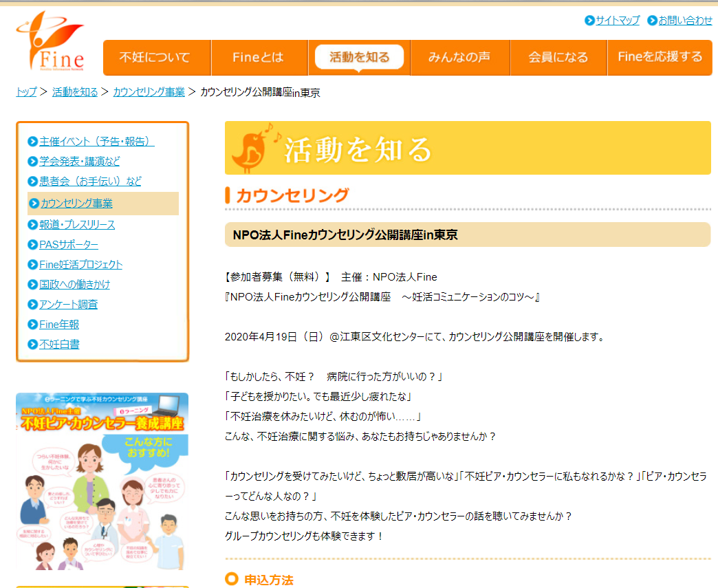This screenshot has width=718, height=588.
Task: Click the 申込方法 heading
Action: pyautogui.click(x=268, y=580)
